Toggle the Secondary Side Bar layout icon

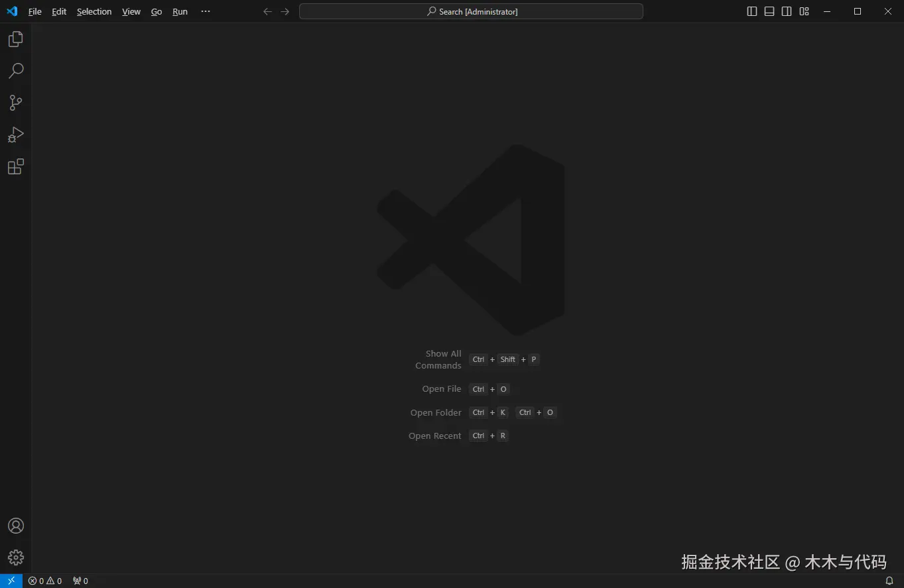coord(787,11)
